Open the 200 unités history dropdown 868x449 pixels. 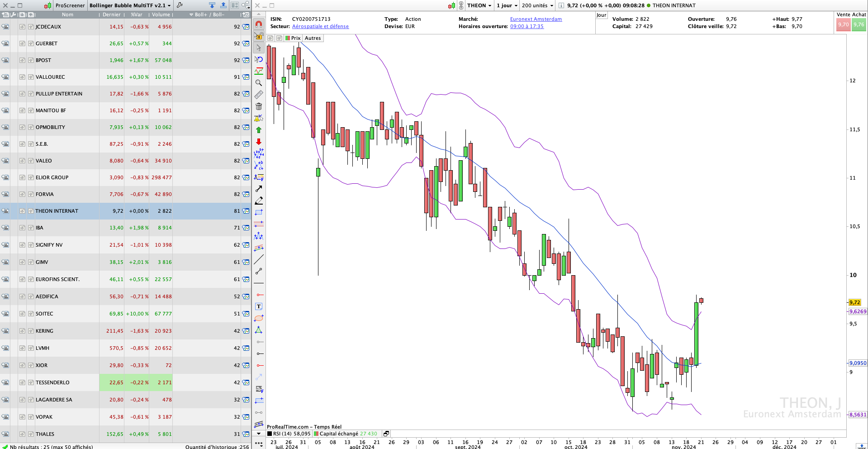[537, 5]
